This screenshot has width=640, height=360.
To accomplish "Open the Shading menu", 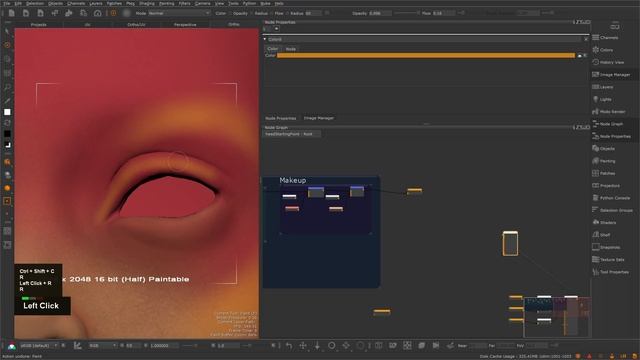I will (x=147, y=3).
